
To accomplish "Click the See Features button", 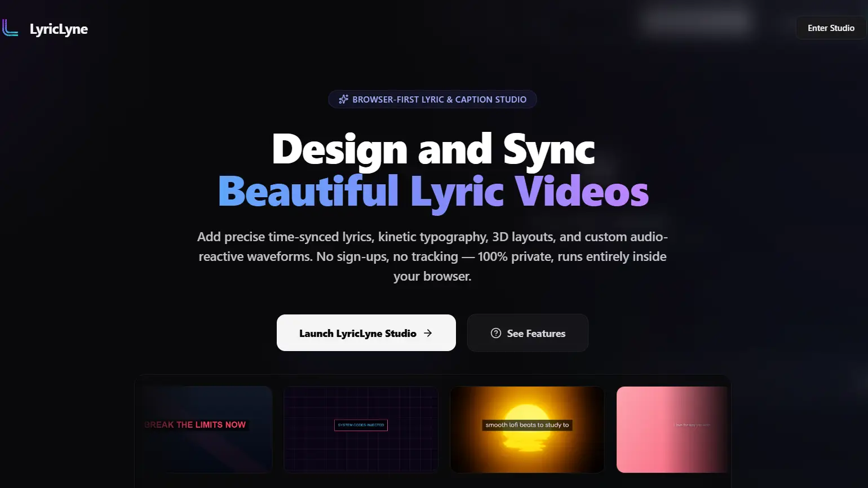I will tap(528, 333).
